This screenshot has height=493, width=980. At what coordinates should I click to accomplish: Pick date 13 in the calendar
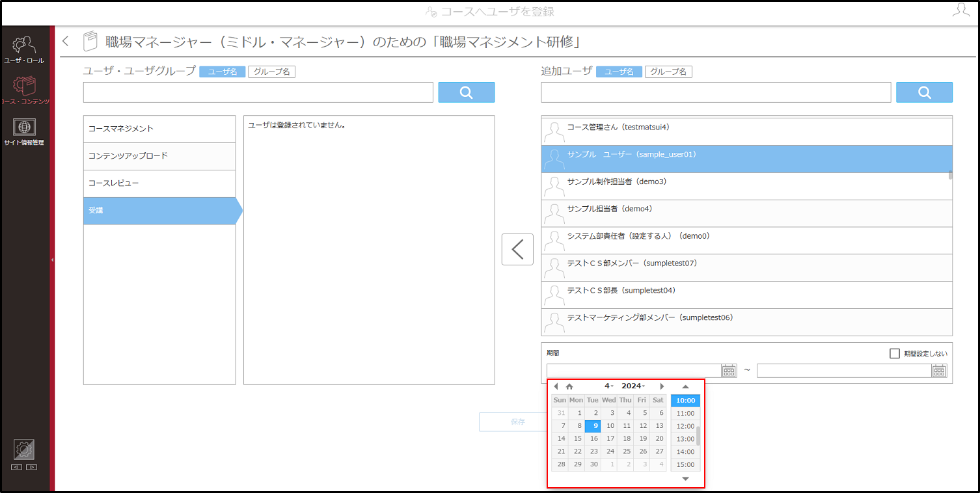click(x=658, y=426)
